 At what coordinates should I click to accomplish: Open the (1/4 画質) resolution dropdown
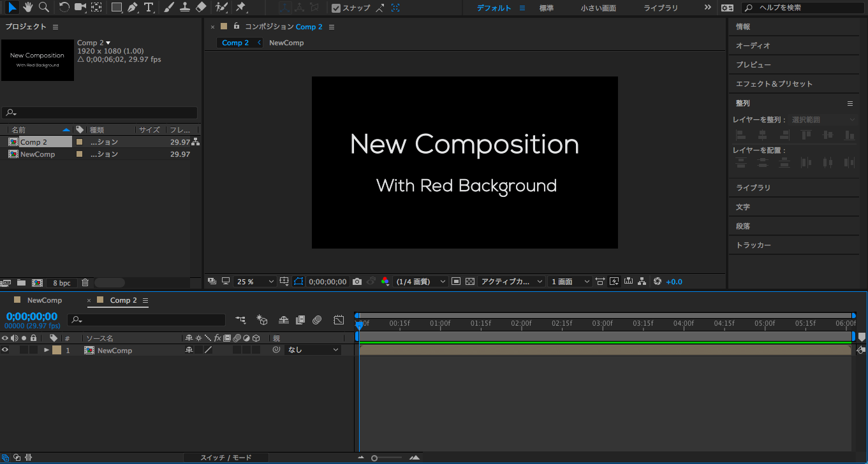point(420,282)
